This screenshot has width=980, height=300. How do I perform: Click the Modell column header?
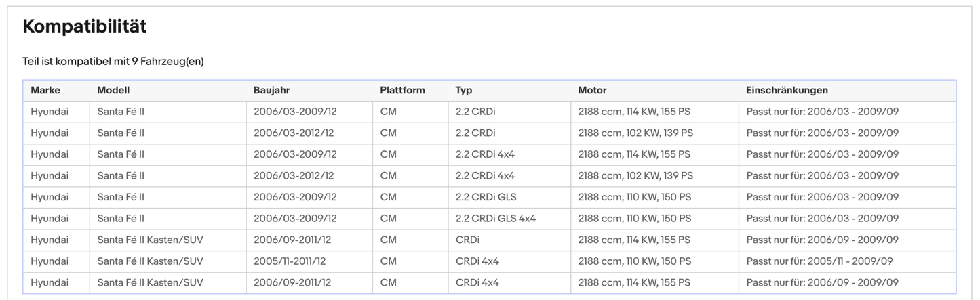[x=113, y=90]
